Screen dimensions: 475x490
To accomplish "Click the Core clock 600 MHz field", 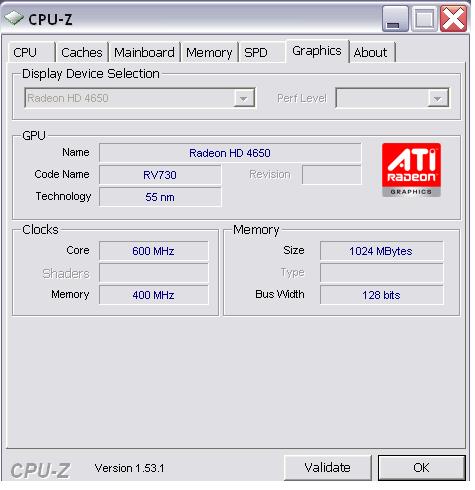I will 154,251.
